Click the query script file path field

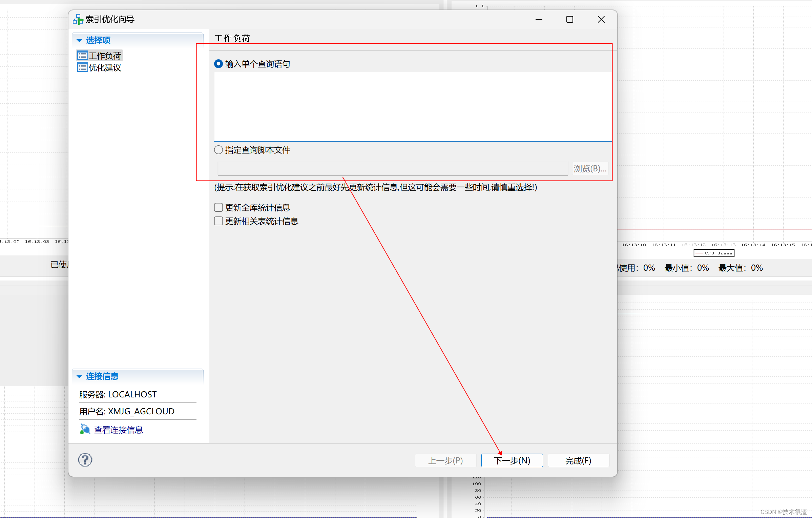[x=393, y=168]
